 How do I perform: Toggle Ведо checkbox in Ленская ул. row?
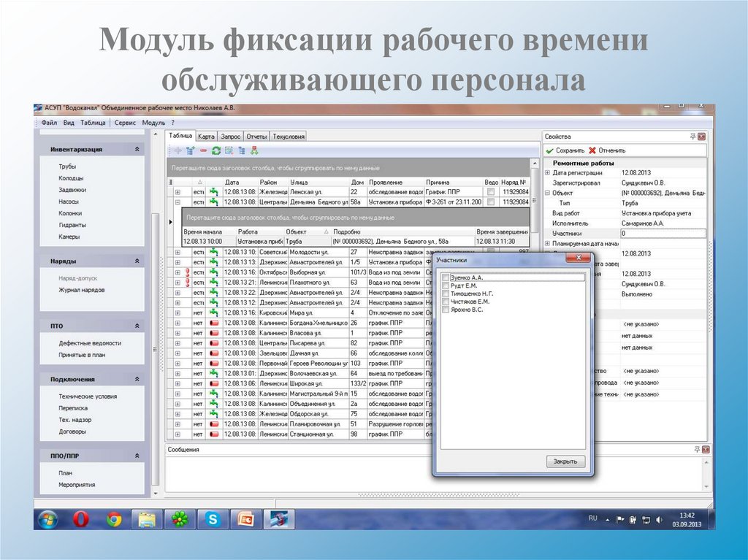pos(490,192)
